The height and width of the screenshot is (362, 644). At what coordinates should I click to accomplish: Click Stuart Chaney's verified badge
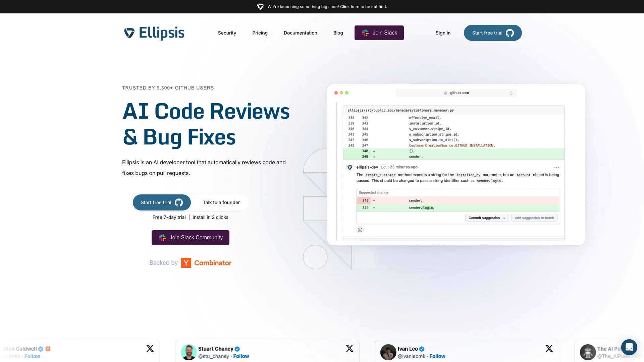click(237, 349)
